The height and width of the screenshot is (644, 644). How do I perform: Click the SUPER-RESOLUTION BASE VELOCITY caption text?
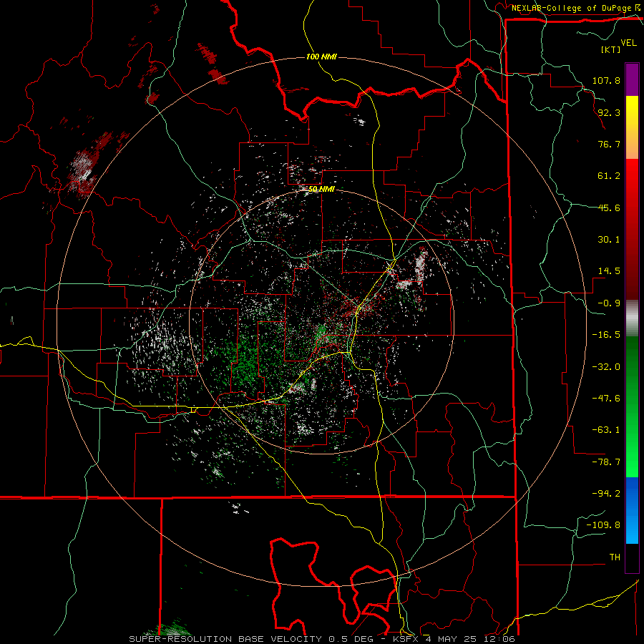227,639
